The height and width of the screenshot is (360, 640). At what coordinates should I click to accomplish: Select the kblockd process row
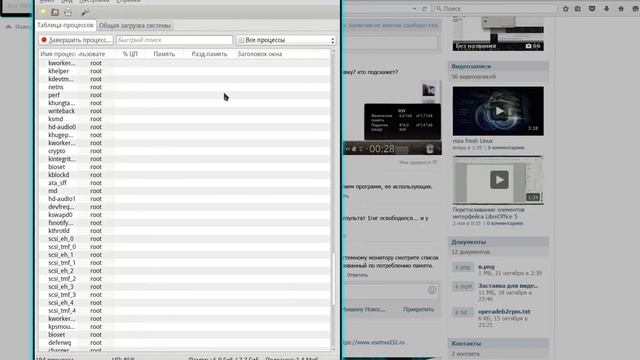tap(184, 175)
